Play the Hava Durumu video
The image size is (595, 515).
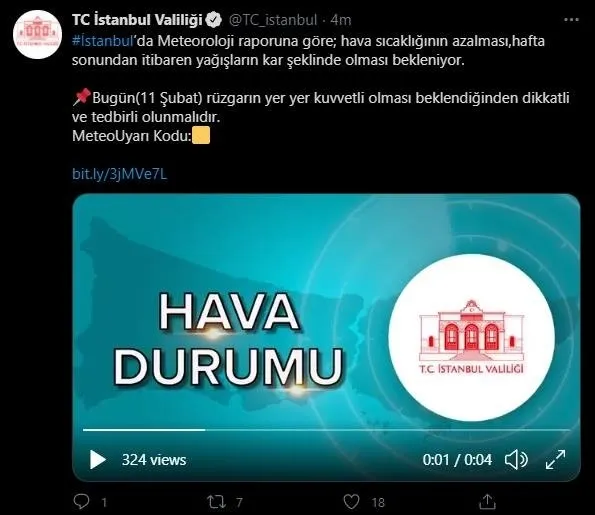coord(98,460)
